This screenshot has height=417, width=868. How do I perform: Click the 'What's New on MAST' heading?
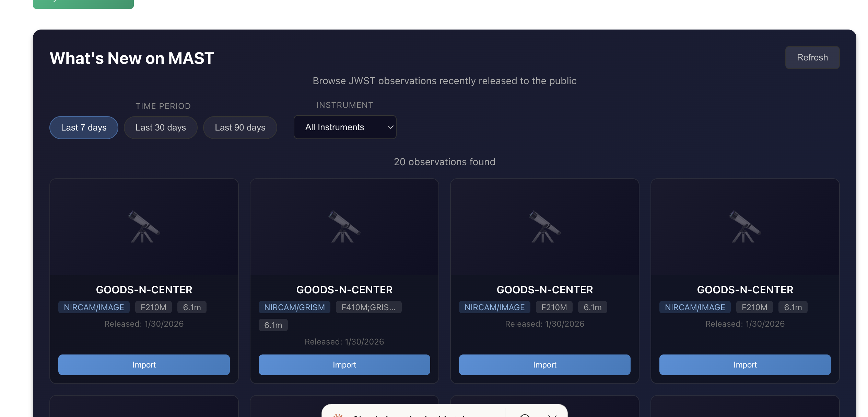tap(132, 58)
